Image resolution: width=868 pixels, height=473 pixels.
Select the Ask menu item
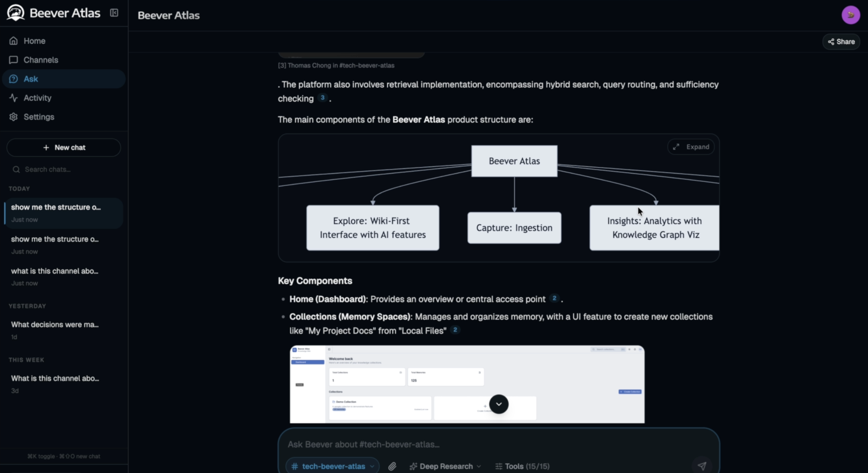[x=64, y=79]
